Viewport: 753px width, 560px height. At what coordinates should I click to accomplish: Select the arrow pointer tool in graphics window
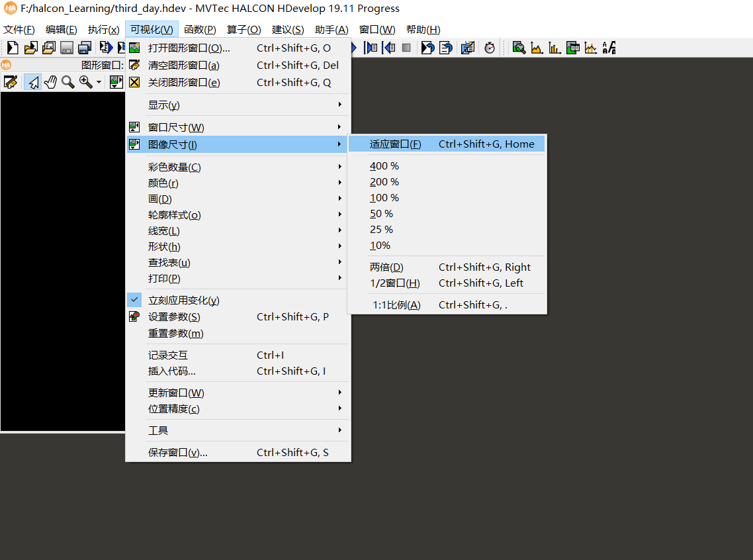pyautogui.click(x=32, y=82)
